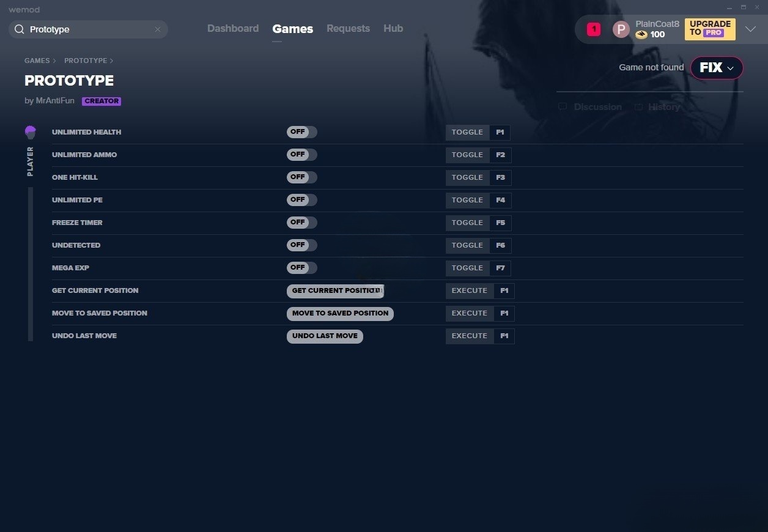Switch to the Hub tab

click(x=393, y=29)
